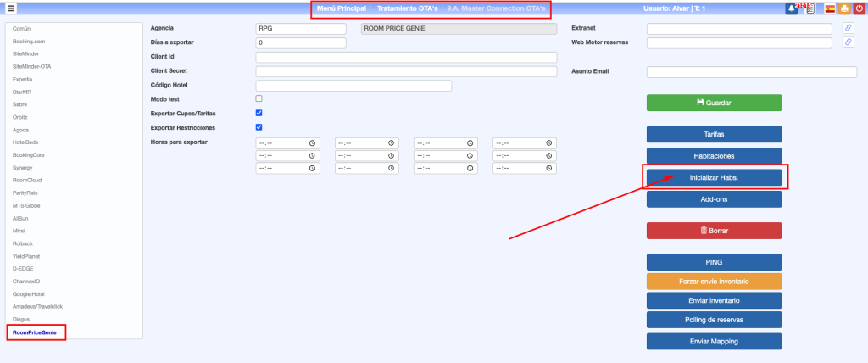Click the notifications bell icon
Screen dimensions: 868x363
point(790,8)
